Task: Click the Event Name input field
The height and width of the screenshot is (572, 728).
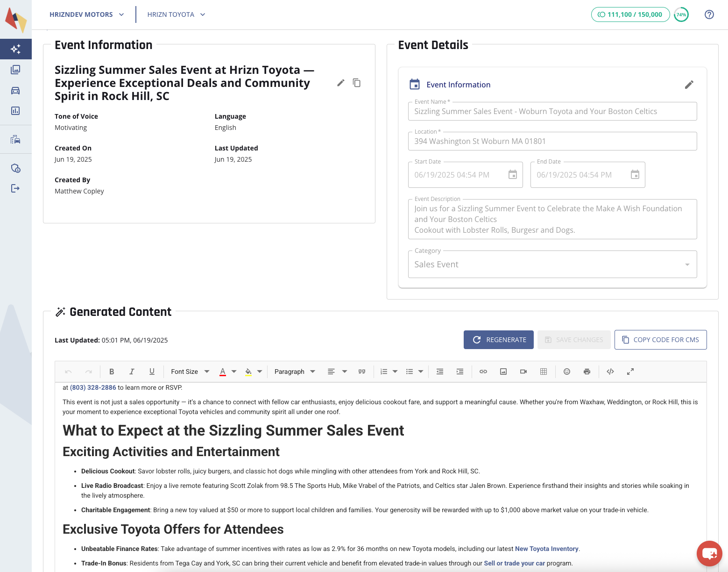Action: click(552, 111)
